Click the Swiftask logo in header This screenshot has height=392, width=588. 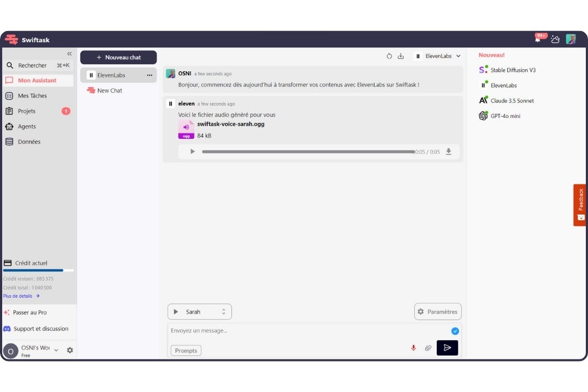point(27,39)
